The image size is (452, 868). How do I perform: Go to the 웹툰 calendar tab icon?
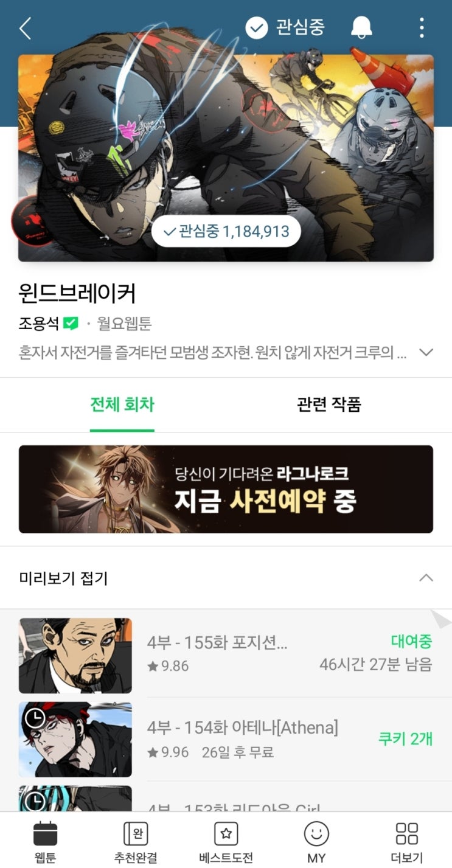point(45,833)
